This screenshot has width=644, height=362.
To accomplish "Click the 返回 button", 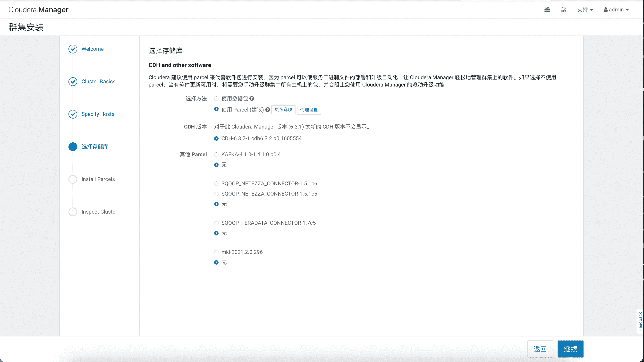I will [540, 349].
